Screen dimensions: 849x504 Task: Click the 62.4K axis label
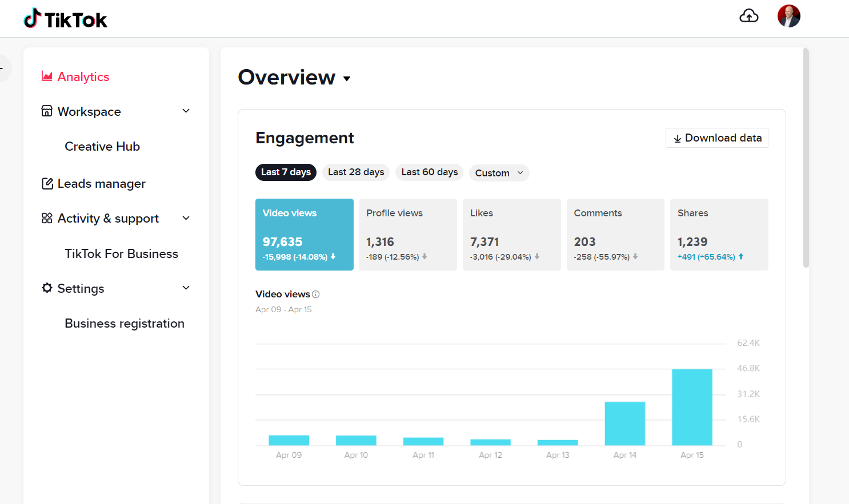pos(748,343)
